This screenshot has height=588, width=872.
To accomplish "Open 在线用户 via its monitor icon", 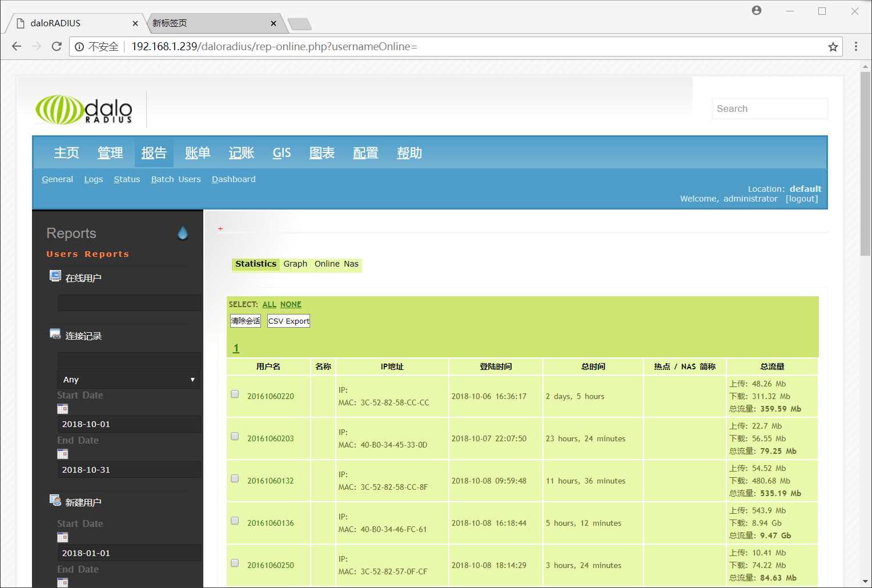I will pos(55,275).
